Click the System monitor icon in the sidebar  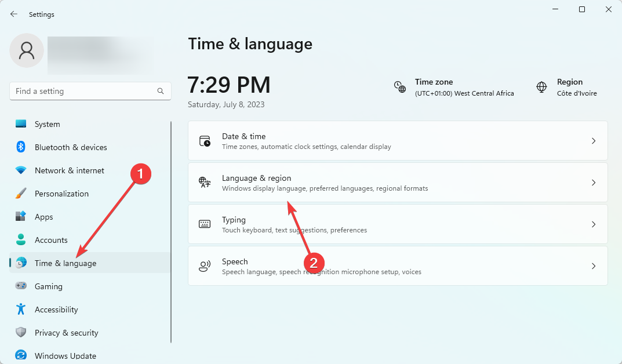click(21, 123)
